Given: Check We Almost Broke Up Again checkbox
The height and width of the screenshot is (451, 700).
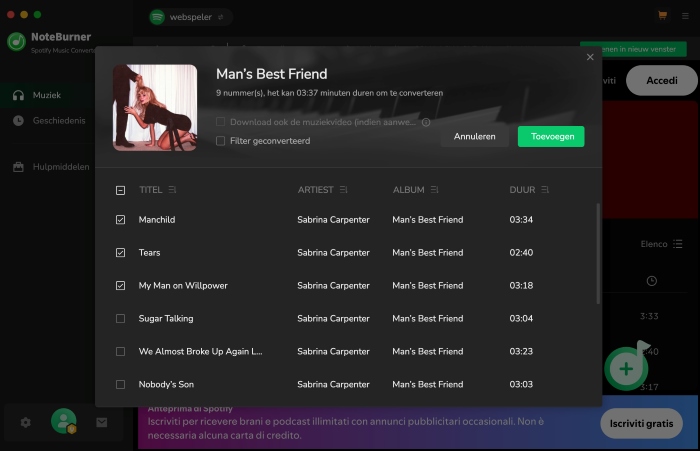Looking at the screenshot, I should [x=121, y=351].
